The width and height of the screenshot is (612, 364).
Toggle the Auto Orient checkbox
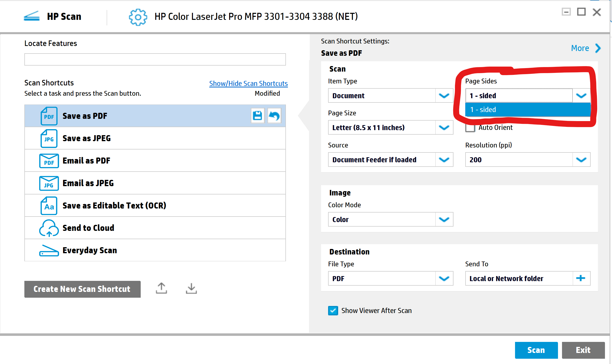point(470,128)
